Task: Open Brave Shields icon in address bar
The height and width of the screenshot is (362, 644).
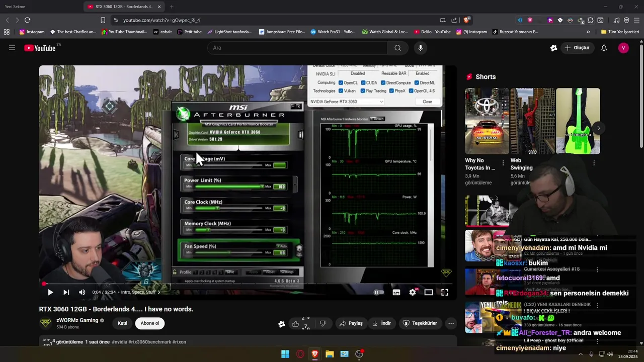Action: (467, 20)
